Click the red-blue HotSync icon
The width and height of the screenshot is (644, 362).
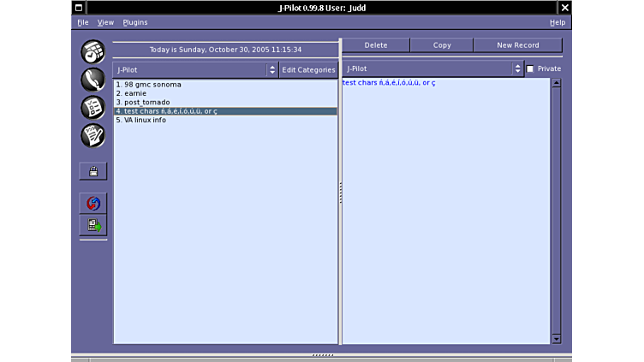click(x=93, y=204)
